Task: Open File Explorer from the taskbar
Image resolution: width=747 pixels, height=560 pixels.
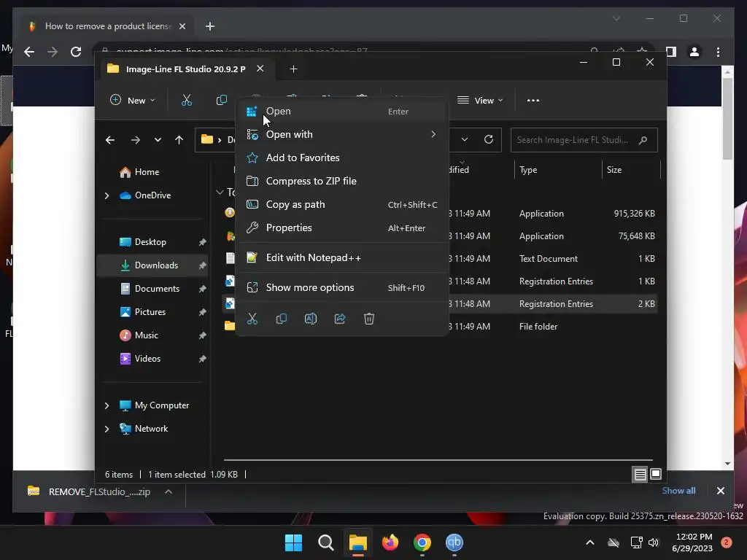Action: [357, 542]
